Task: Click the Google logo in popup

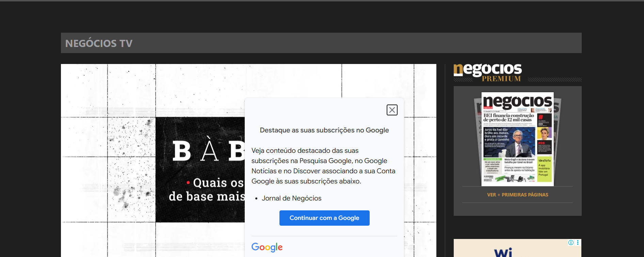Action: pos(267,247)
